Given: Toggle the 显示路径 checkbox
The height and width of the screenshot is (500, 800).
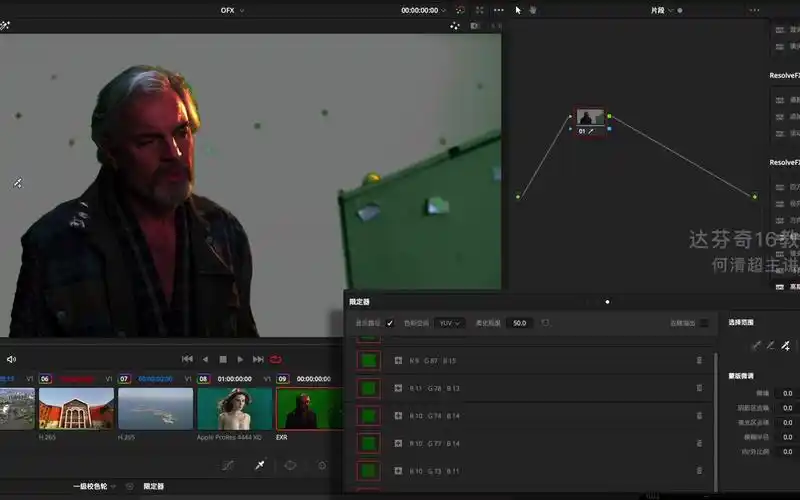Looking at the screenshot, I should coord(390,323).
